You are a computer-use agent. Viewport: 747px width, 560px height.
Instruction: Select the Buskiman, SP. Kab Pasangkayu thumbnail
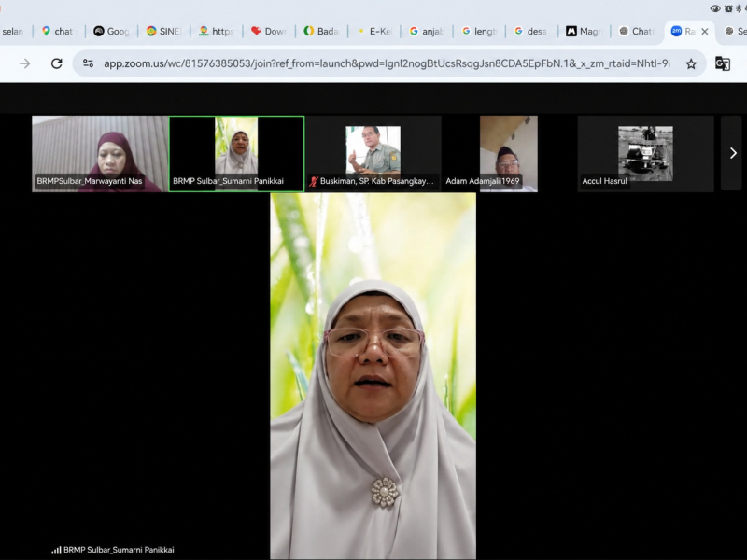pyautogui.click(x=373, y=154)
